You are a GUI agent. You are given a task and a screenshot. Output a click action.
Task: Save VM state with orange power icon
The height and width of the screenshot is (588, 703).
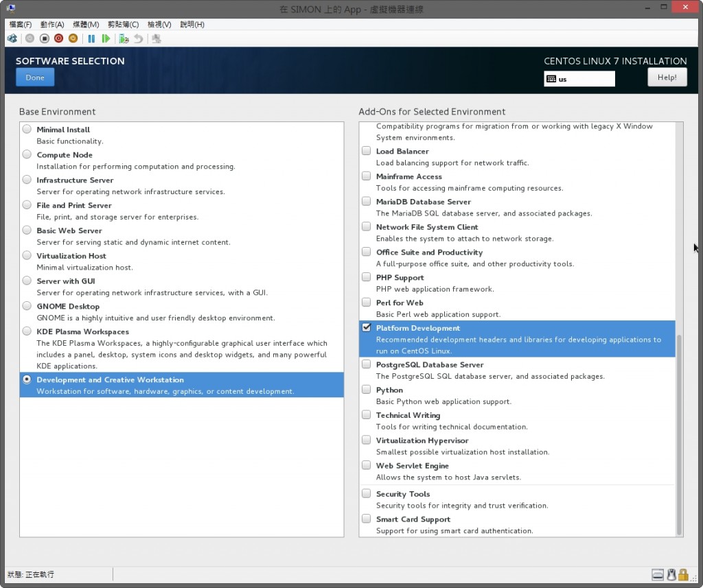coord(73,38)
